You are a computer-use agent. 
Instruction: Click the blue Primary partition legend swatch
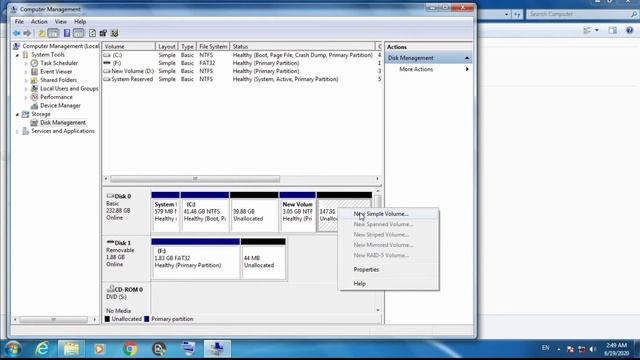147,319
